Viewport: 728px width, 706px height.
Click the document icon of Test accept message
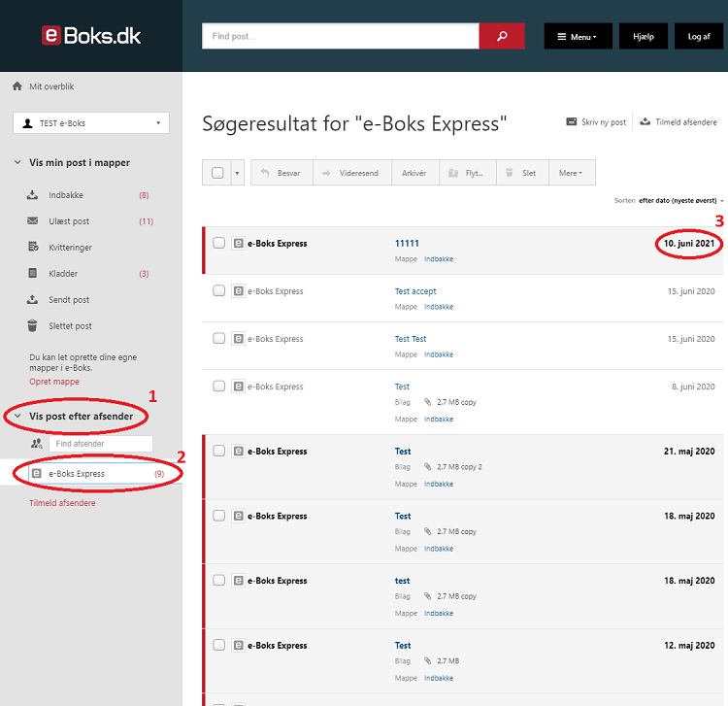[x=238, y=290]
